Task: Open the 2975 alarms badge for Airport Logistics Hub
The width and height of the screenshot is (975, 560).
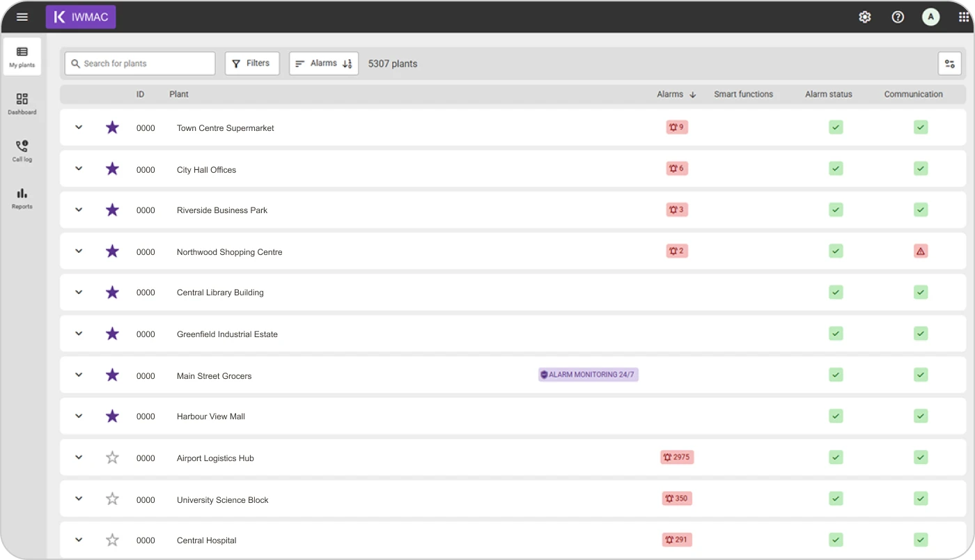Action: (677, 458)
